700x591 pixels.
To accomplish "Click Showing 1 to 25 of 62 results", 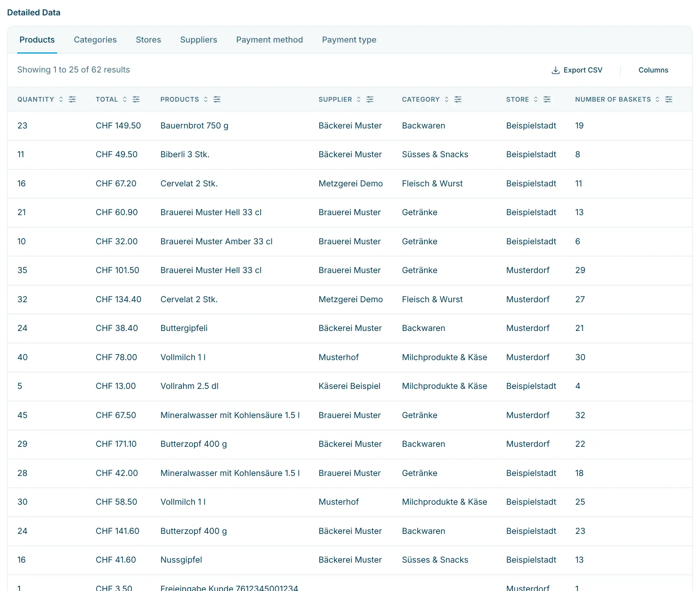I will [x=74, y=70].
